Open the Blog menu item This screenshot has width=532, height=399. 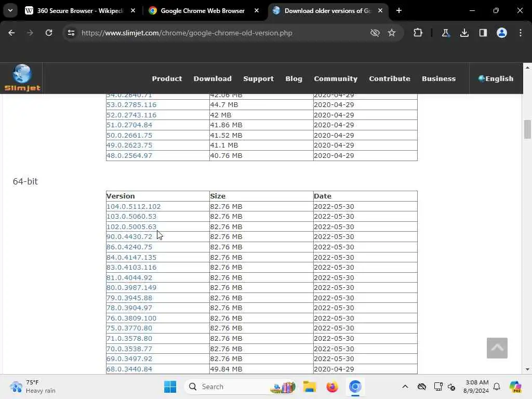[294, 79]
